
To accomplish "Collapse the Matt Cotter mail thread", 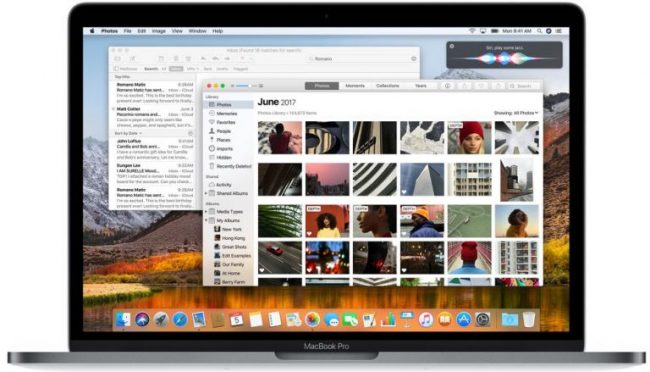I will click(x=113, y=109).
